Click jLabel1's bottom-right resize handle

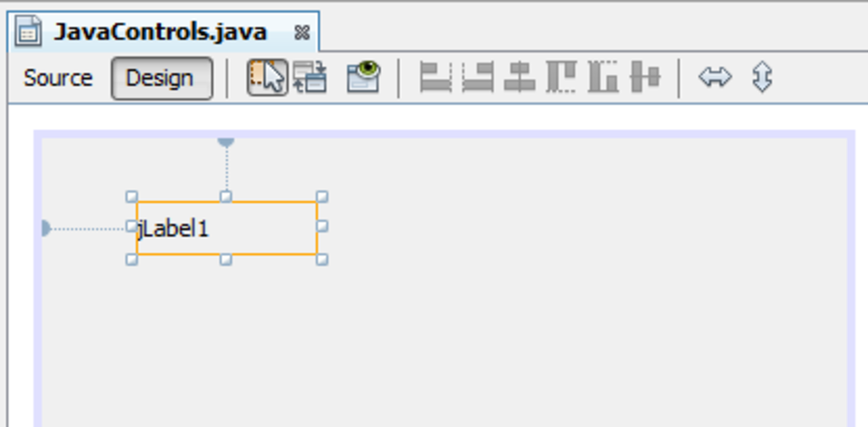323,259
